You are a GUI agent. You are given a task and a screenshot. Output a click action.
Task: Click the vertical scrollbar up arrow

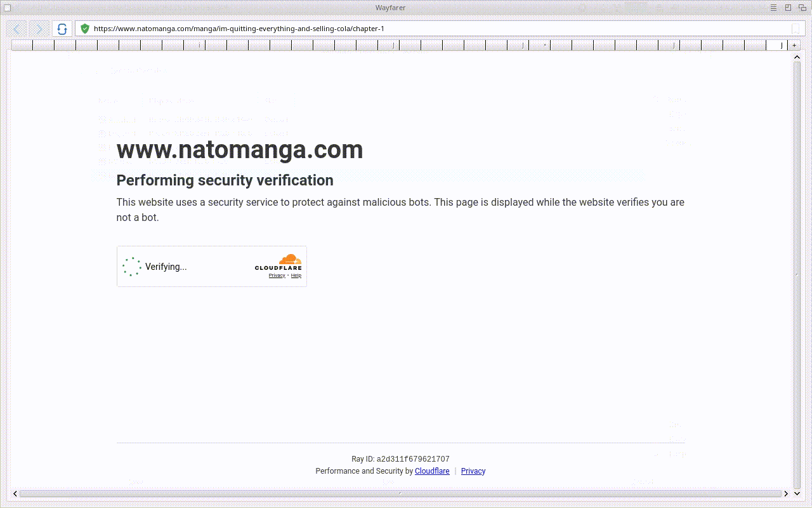797,57
